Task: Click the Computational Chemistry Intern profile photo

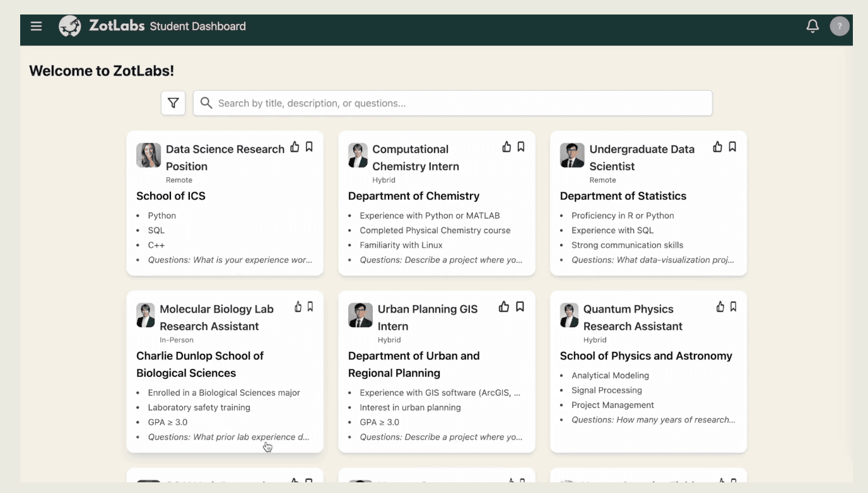Action: pos(358,155)
